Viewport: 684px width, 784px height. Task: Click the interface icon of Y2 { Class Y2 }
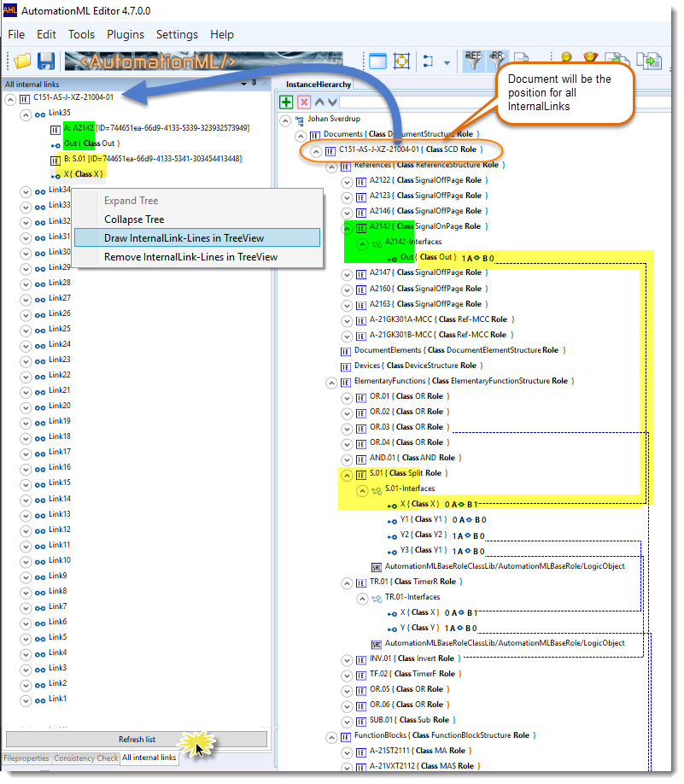point(392,536)
